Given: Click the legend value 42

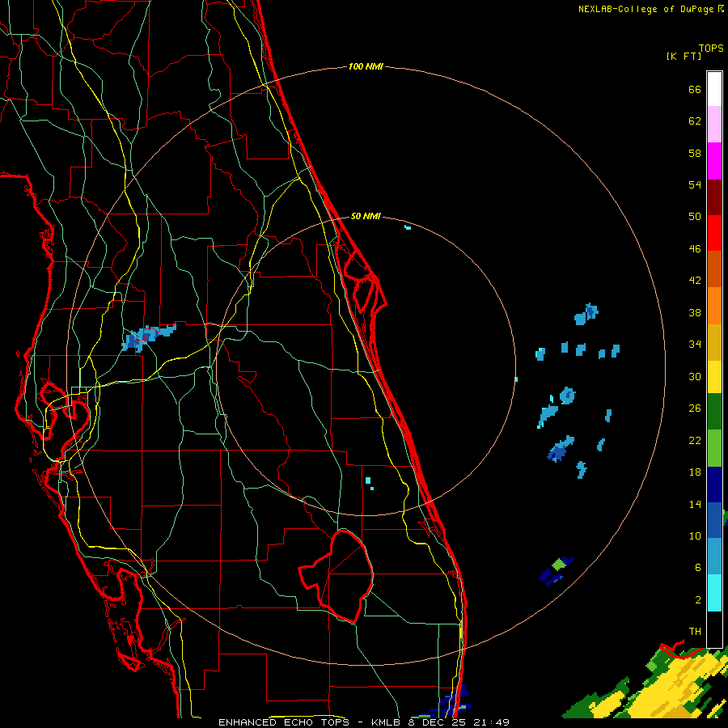Looking at the screenshot, I should point(695,281).
